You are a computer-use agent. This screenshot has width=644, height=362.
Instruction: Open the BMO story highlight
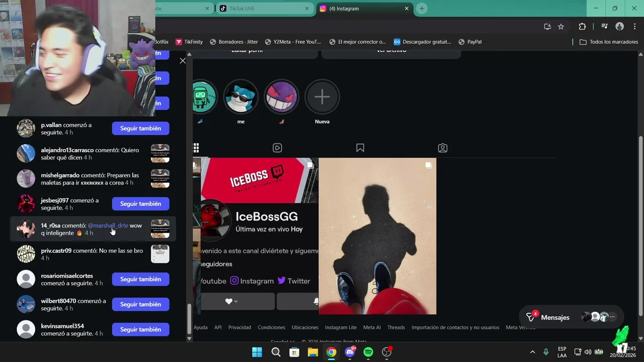click(204, 97)
